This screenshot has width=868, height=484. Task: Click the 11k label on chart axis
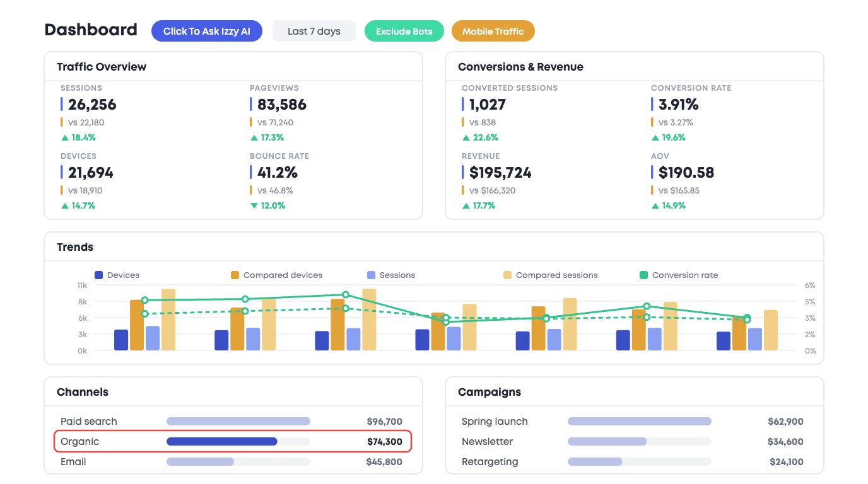point(82,285)
